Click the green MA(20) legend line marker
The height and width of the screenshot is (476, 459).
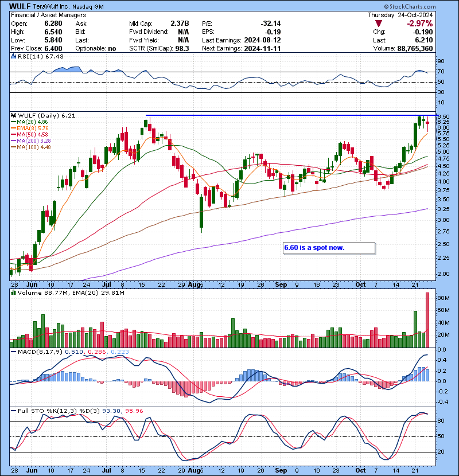pos(13,122)
